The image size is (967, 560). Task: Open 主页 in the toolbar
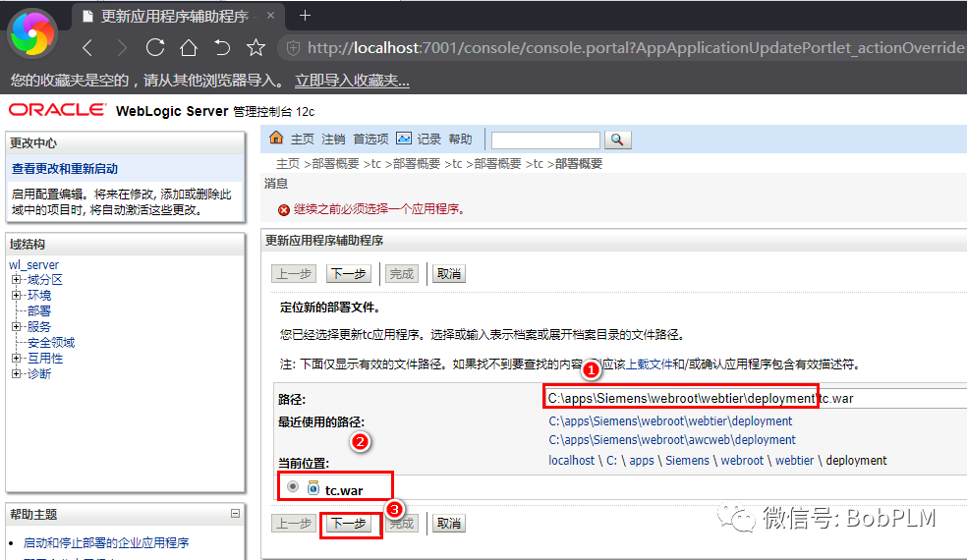303,140
